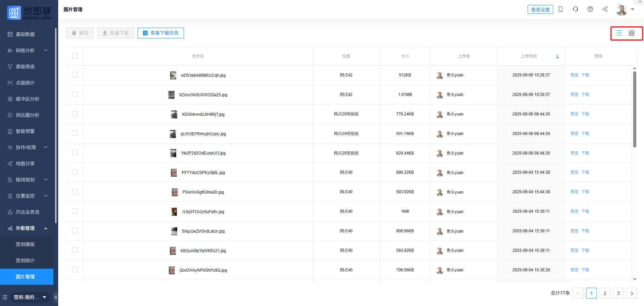The width and height of the screenshot is (644, 306).
Task: Open the help question mark icon
Action: 590,9
